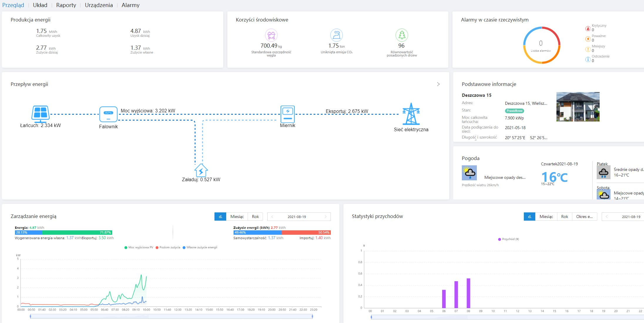Toggle the Moc wyjściowa PV legend series
The height and width of the screenshot is (323, 644).
(x=139, y=247)
